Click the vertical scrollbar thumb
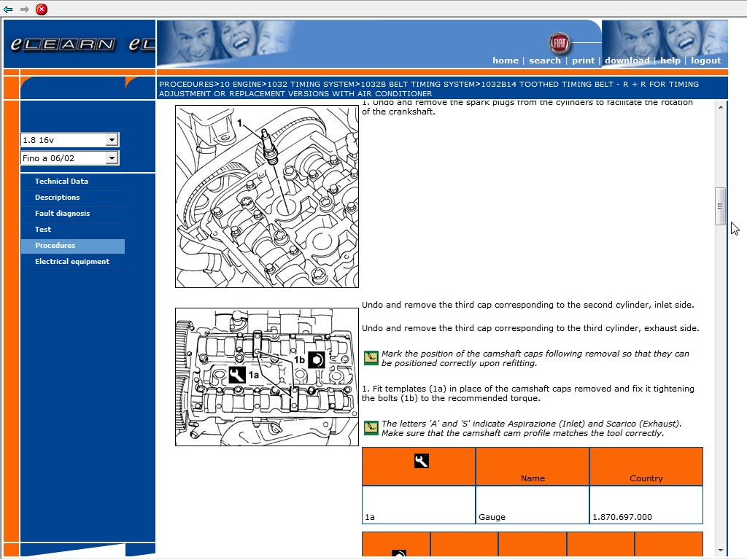747x560 pixels. click(x=720, y=206)
